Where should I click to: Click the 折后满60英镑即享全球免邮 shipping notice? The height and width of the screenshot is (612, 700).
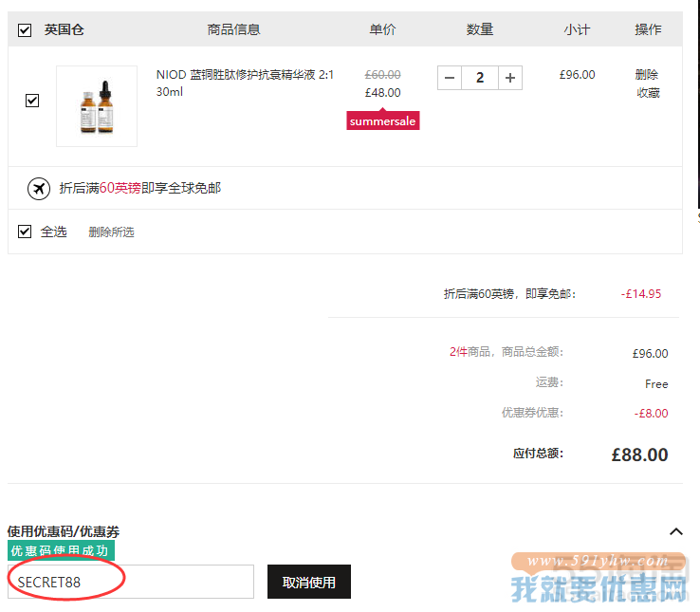tap(140, 188)
